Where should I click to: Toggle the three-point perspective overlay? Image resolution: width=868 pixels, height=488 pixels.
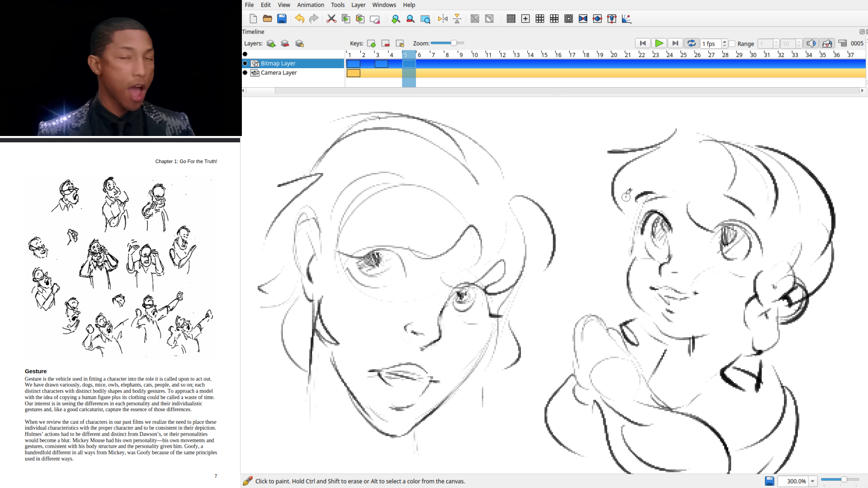click(612, 19)
